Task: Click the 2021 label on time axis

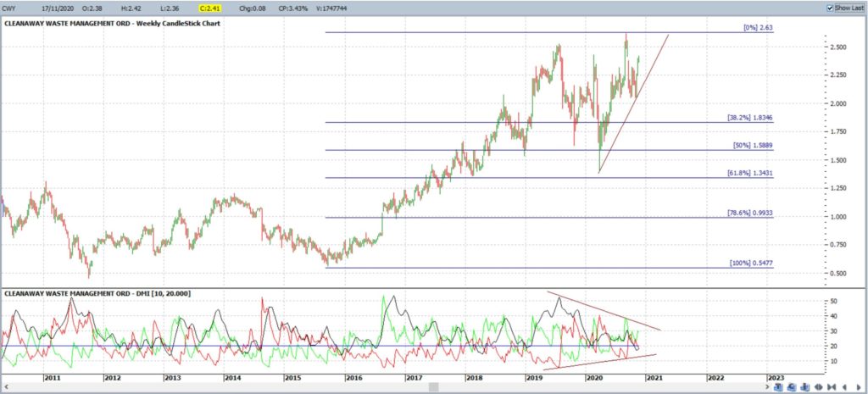Action: [655, 377]
